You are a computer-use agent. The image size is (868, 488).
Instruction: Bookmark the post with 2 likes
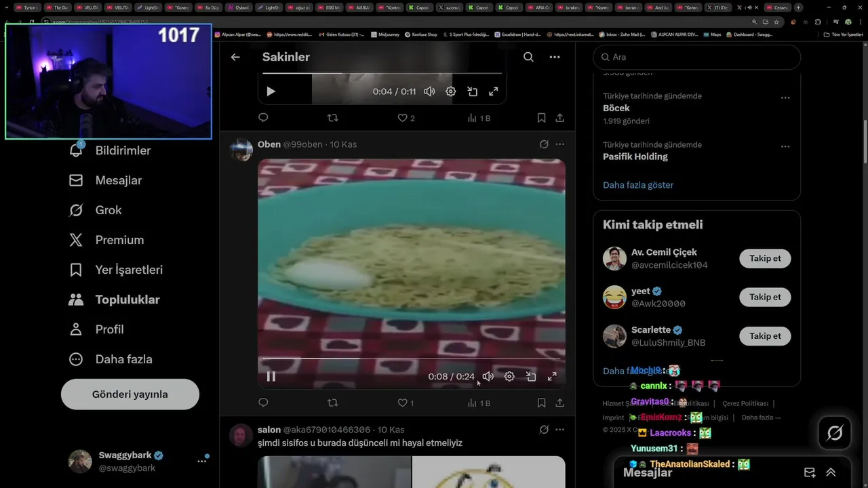(541, 118)
